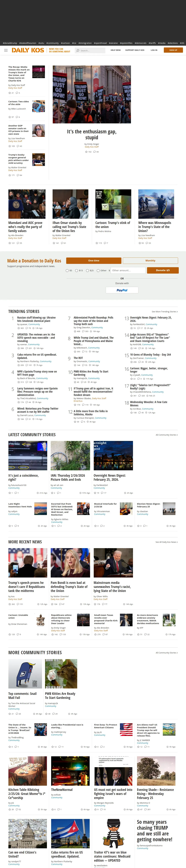Open 'Larry Summers resigns over Epstein files' story
186x868 pixels.
(x=38, y=392)
